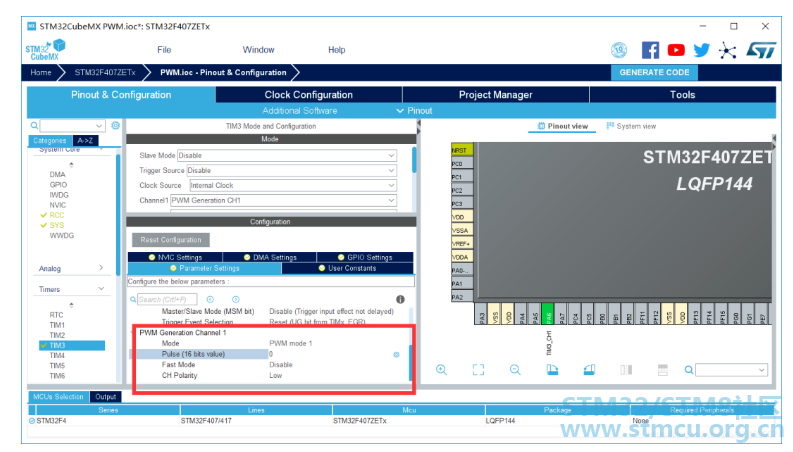
Task: Open Additional Software
Action: (299, 111)
